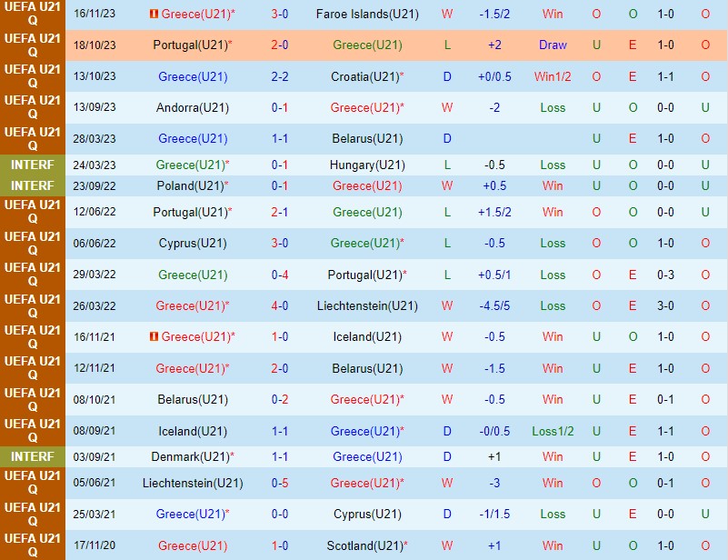The height and width of the screenshot is (560, 728).
Task: Click the Loss1/2 result in the 08/09/21 row
Action: point(553,431)
